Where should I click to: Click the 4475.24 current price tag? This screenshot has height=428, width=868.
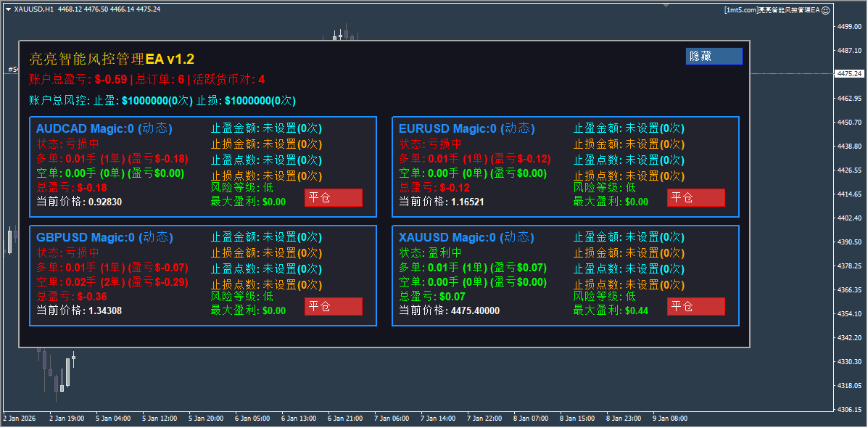click(x=849, y=74)
